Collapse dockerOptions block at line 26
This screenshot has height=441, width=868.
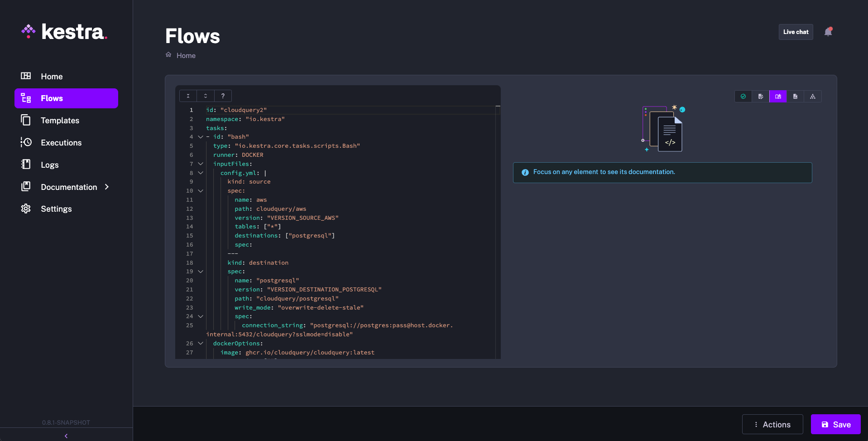point(201,343)
